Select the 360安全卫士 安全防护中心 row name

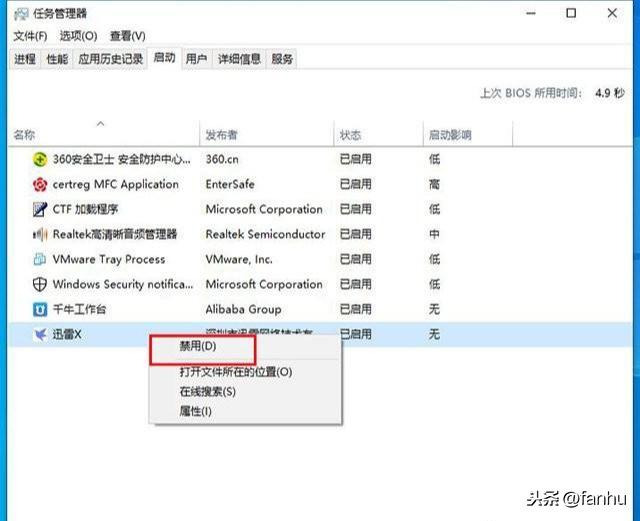pos(122,159)
